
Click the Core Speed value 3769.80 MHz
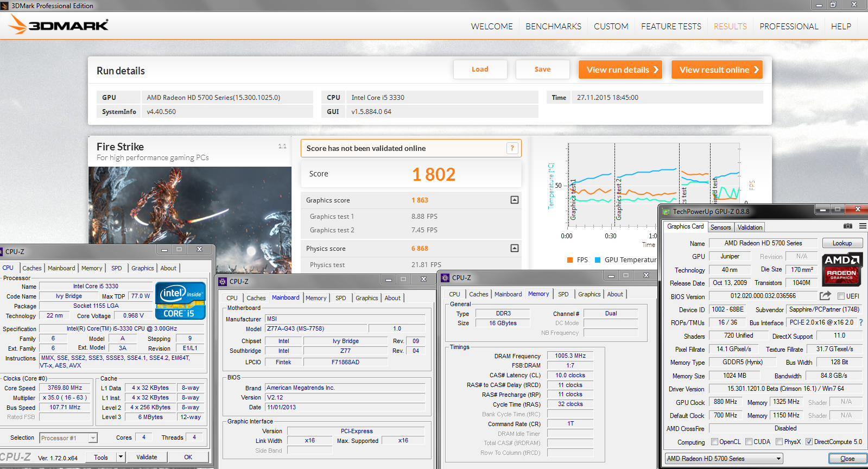[x=65, y=388]
